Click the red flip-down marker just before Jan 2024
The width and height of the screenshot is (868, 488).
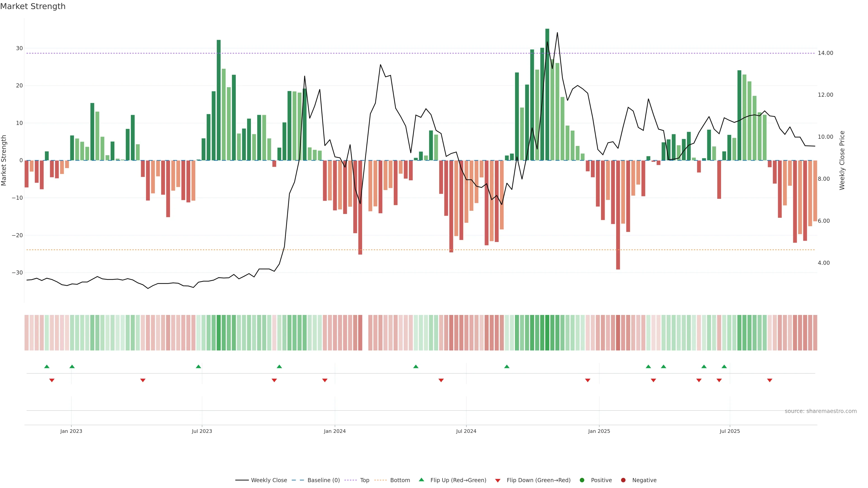tap(325, 380)
